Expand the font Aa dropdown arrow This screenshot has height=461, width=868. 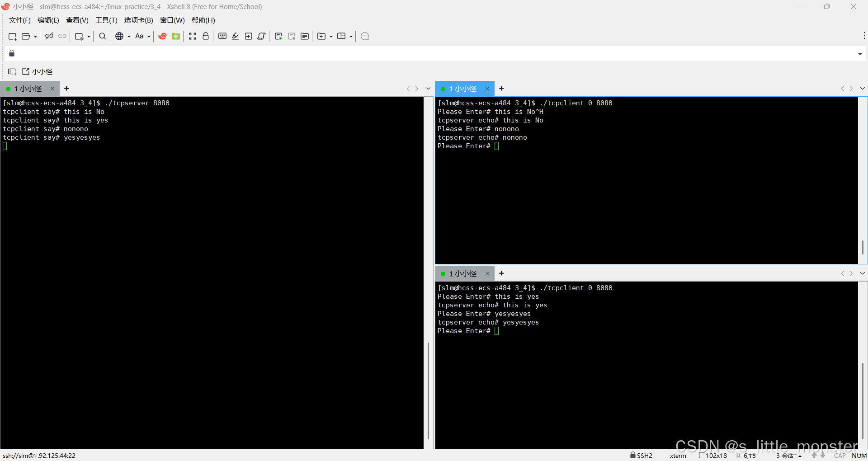149,37
